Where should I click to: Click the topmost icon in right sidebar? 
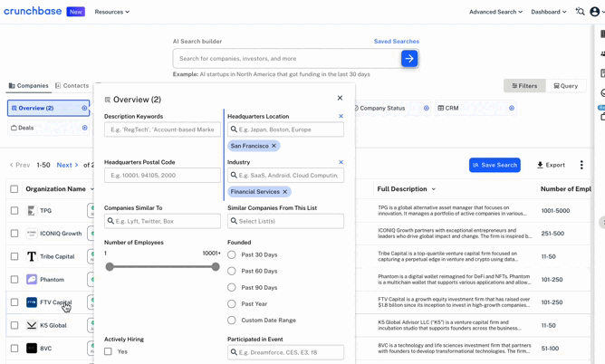pyautogui.click(x=602, y=34)
